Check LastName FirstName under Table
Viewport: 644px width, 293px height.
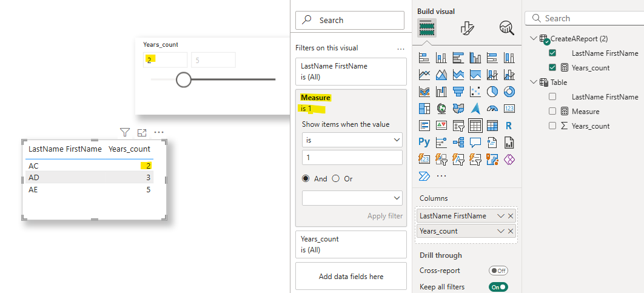(x=552, y=96)
